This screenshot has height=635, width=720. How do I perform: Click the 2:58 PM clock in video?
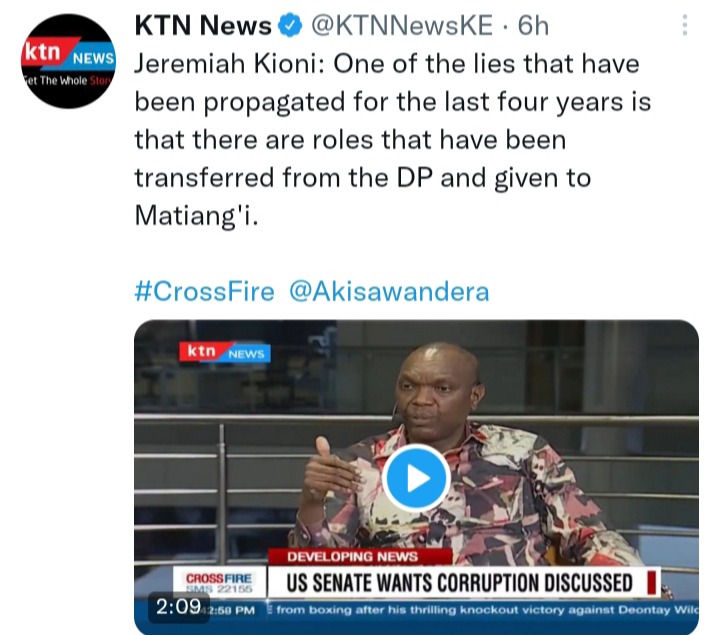point(233,610)
